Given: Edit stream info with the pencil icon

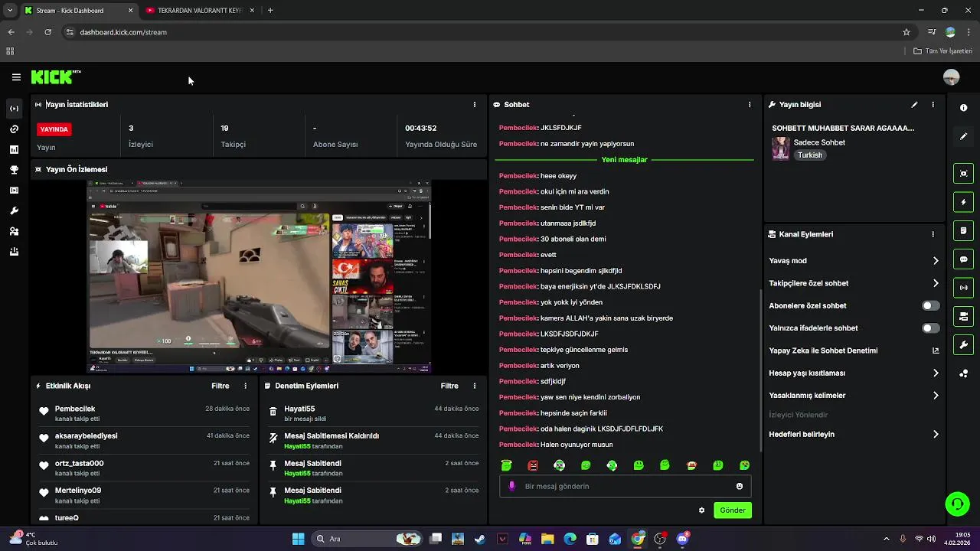Looking at the screenshot, I should [914, 105].
